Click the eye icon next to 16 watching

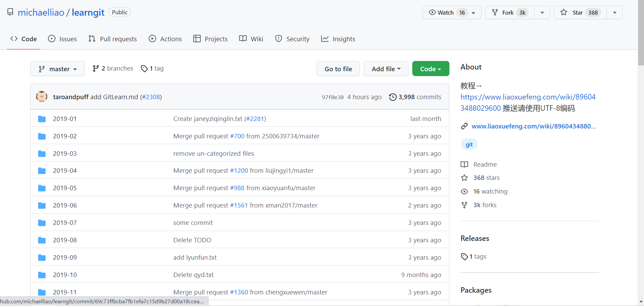(464, 192)
